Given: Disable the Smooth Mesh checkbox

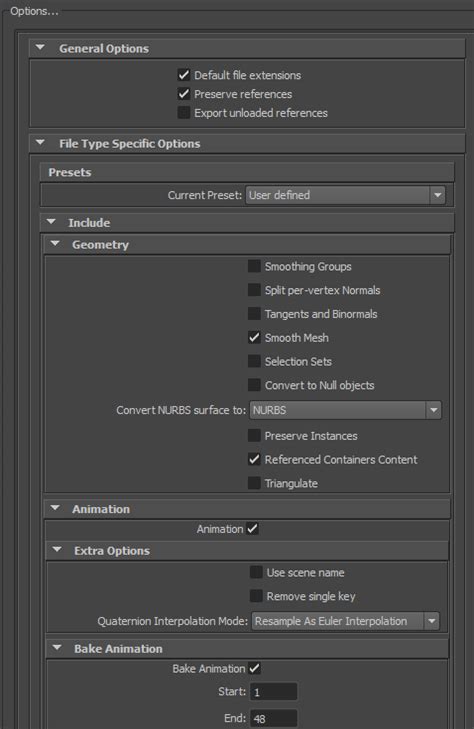Looking at the screenshot, I should pos(254,338).
